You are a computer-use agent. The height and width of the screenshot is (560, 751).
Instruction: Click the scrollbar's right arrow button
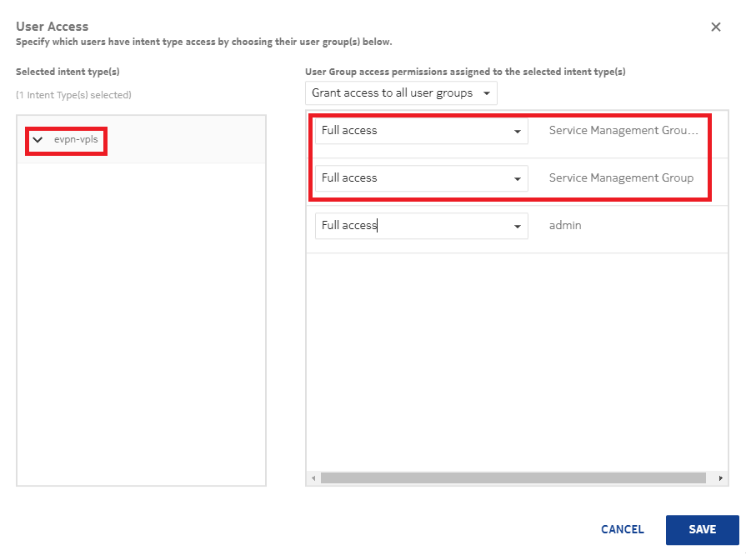tap(721, 478)
